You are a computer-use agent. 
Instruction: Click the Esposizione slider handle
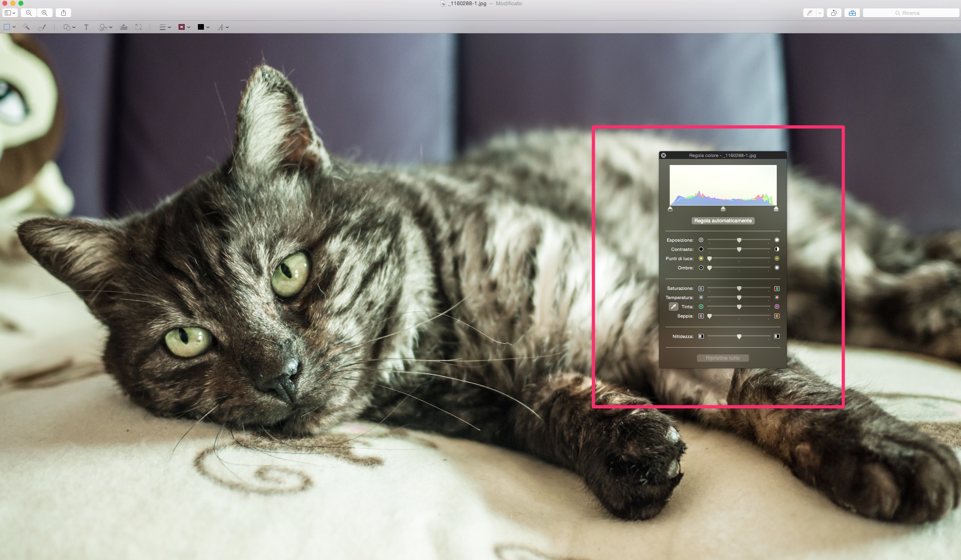coord(739,240)
